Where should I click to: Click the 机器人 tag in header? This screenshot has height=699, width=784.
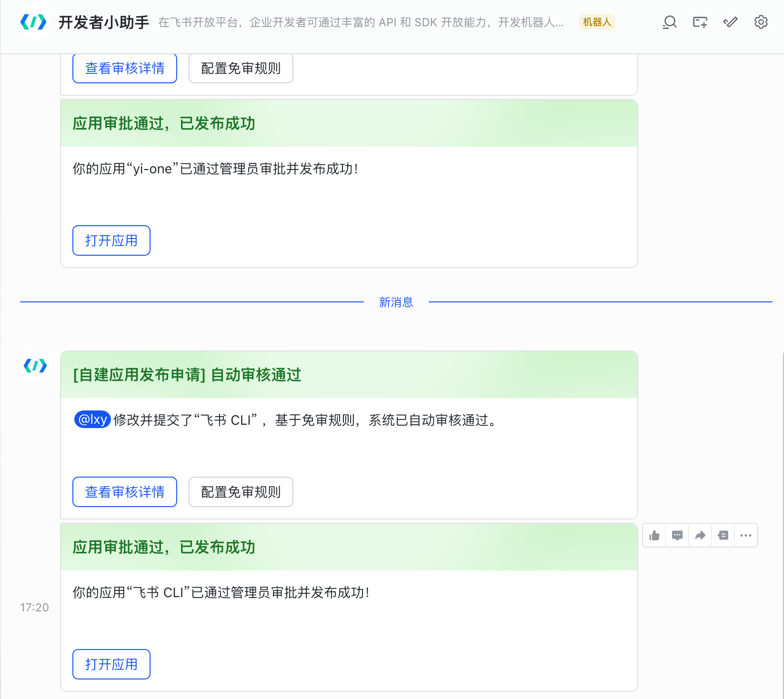[597, 22]
